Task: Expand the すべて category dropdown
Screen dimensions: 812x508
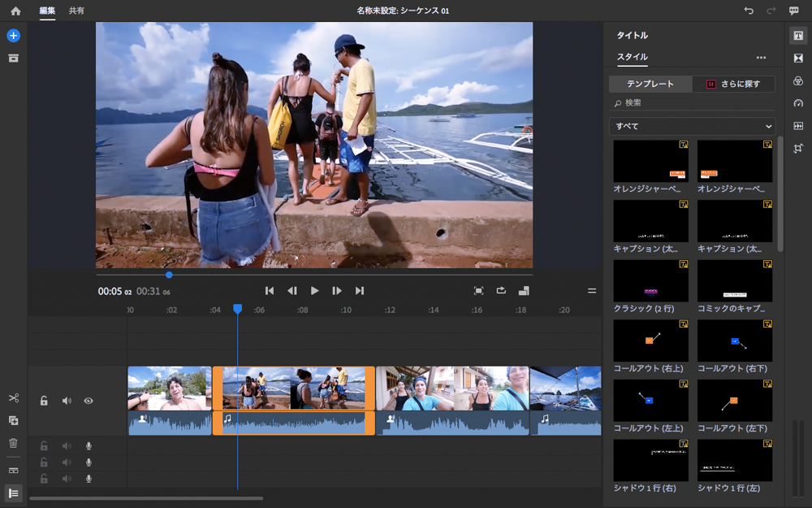Action: [692, 127]
